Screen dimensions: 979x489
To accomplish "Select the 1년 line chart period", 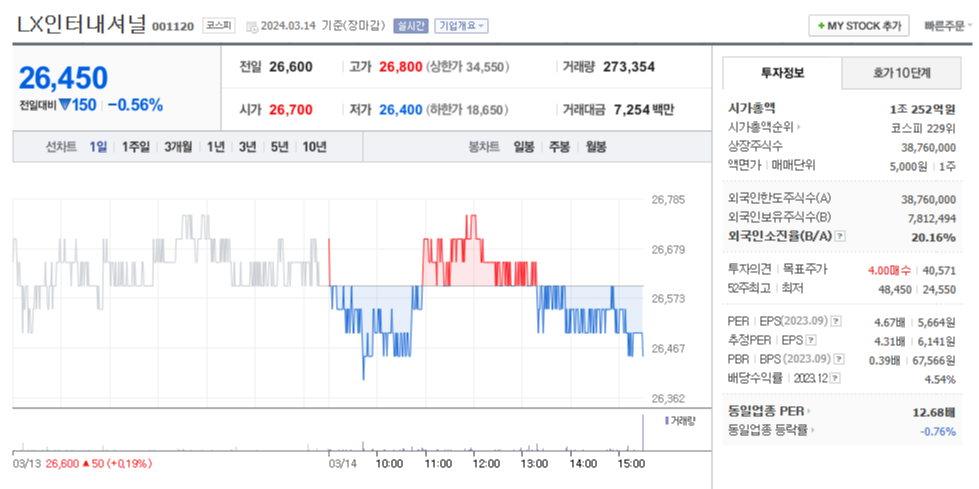I will [x=215, y=147].
